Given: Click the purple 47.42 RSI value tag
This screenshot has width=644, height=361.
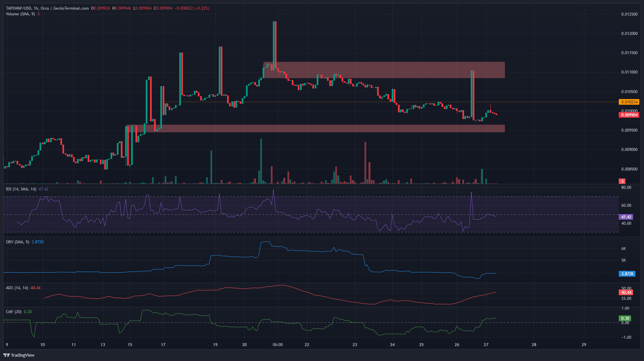Looking at the screenshot, I should [626, 217].
